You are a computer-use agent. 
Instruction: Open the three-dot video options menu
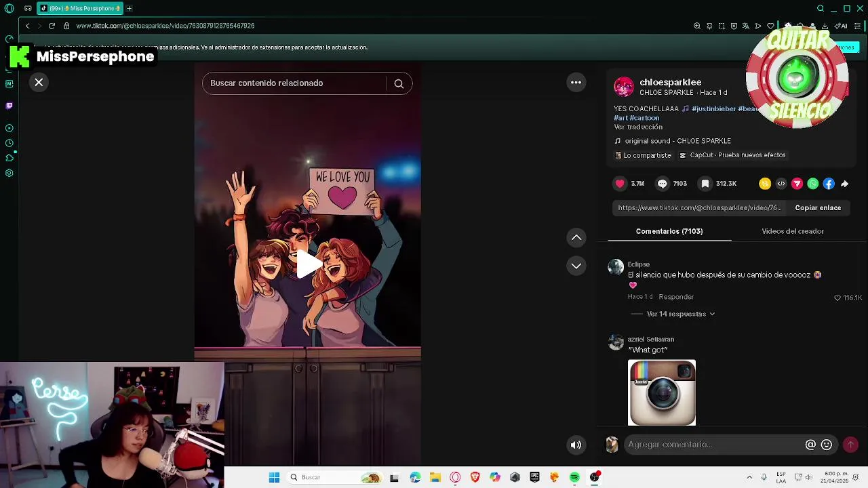click(x=576, y=82)
